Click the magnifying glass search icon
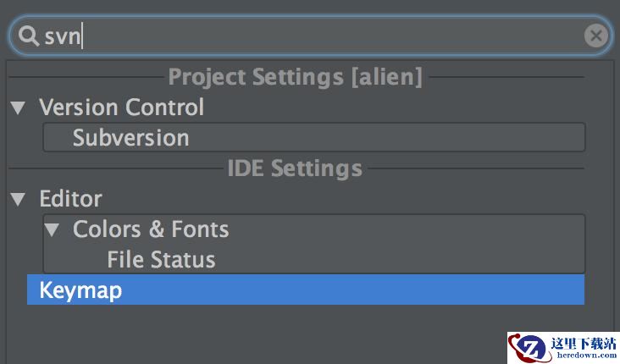The width and height of the screenshot is (620, 364). (x=29, y=36)
